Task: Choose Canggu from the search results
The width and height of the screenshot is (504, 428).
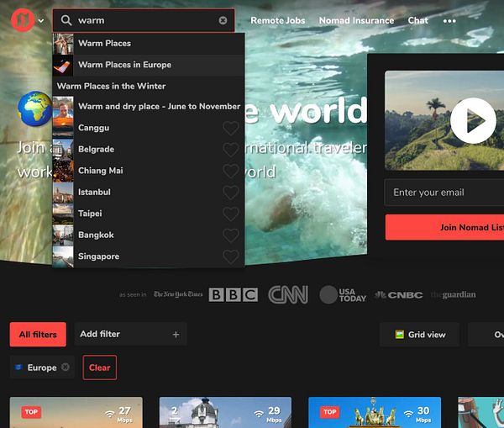Action: pos(148,128)
